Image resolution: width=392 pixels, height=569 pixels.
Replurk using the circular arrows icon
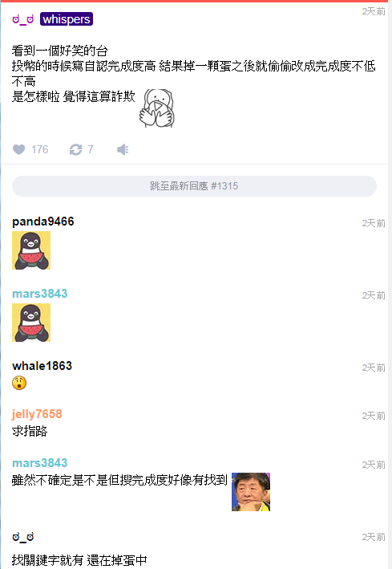pyautogui.click(x=76, y=149)
